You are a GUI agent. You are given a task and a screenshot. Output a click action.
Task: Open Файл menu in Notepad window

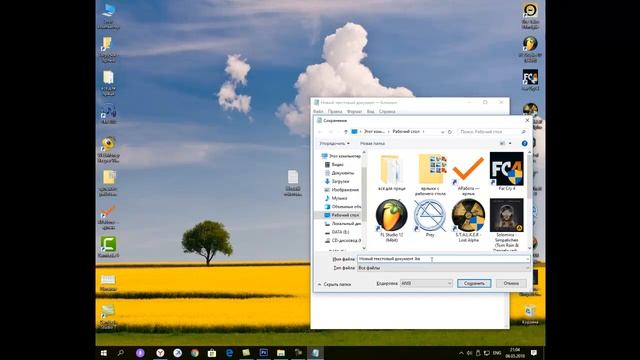tap(318, 111)
